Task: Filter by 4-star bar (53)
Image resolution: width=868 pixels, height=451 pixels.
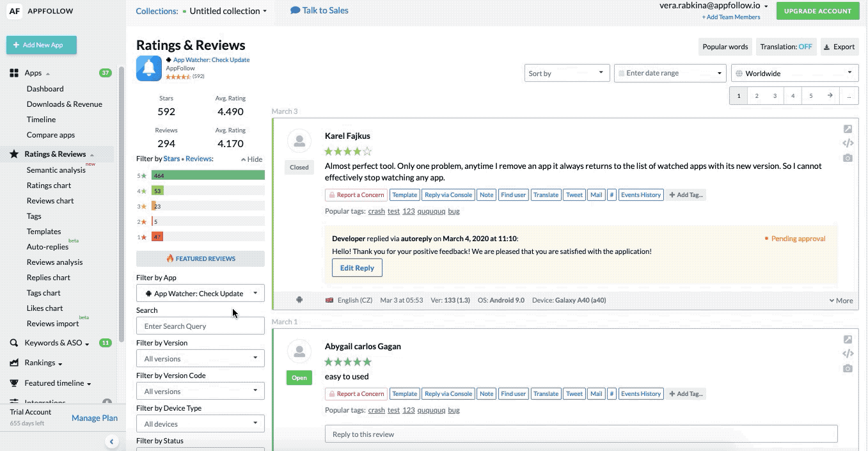Action: click(208, 191)
